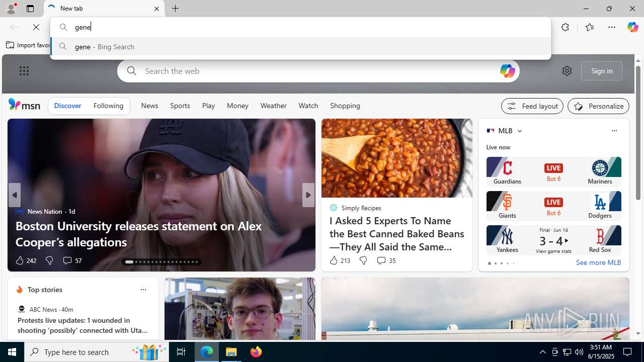Click the Personalize button
Viewport: 644px width, 362px height.
tap(598, 106)
